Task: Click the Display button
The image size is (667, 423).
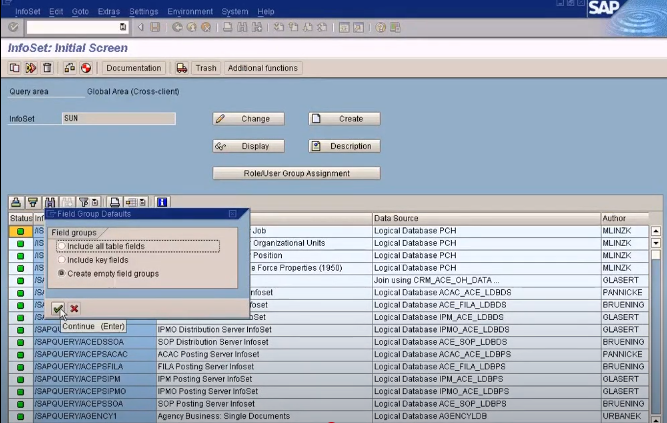Action: [248, 146]
